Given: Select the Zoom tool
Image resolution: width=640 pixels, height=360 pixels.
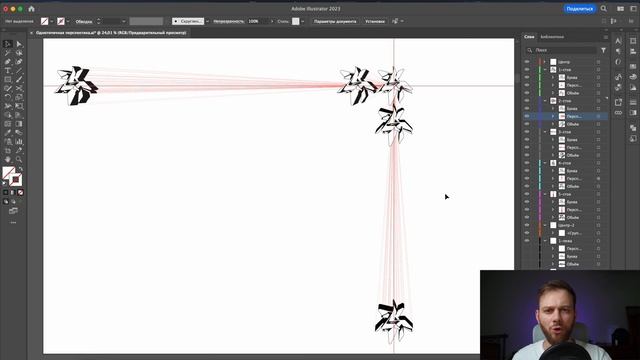Looking at the screenshot, I should coord(19,159).
